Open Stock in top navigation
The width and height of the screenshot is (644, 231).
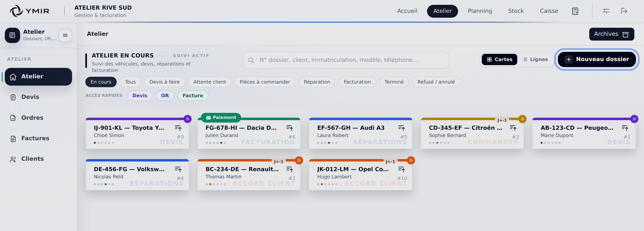pyautogui.click(x=516, y=11)
